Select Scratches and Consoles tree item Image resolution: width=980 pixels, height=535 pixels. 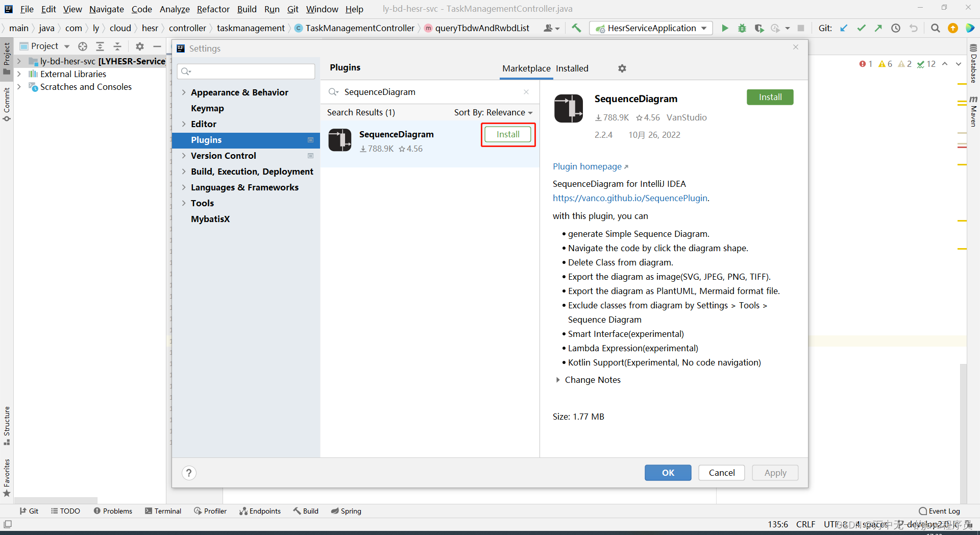[x=86, y=87]
